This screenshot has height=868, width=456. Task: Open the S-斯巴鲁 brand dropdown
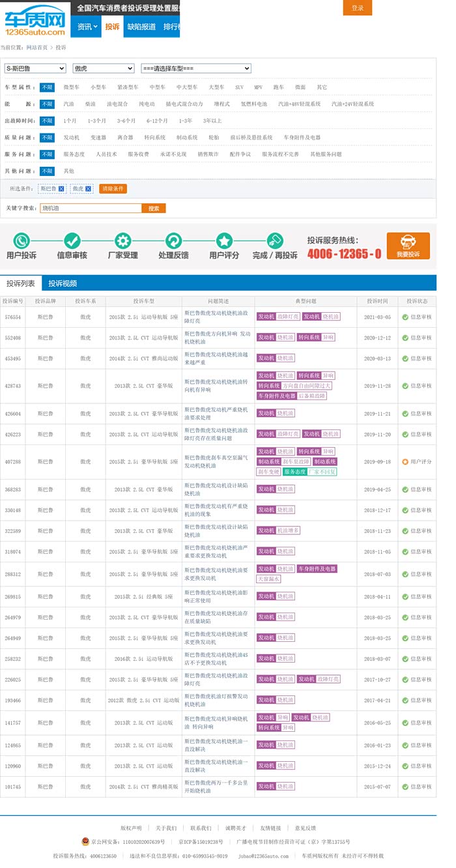click(x=35, y=68)
